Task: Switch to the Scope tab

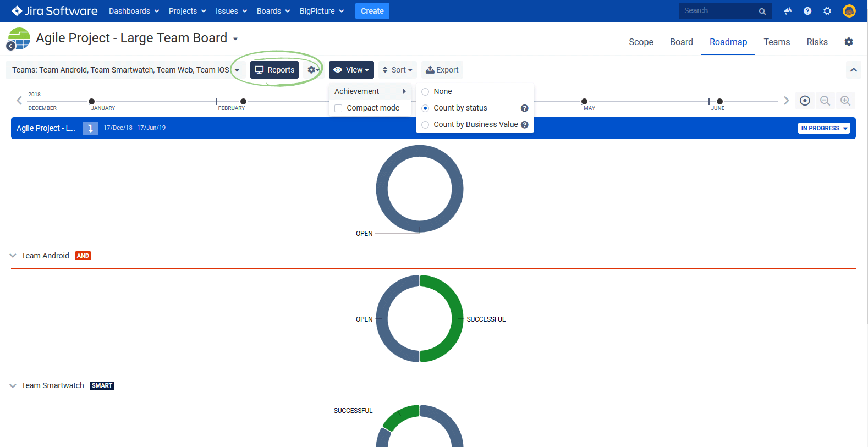Action: (x=641, y=42)
